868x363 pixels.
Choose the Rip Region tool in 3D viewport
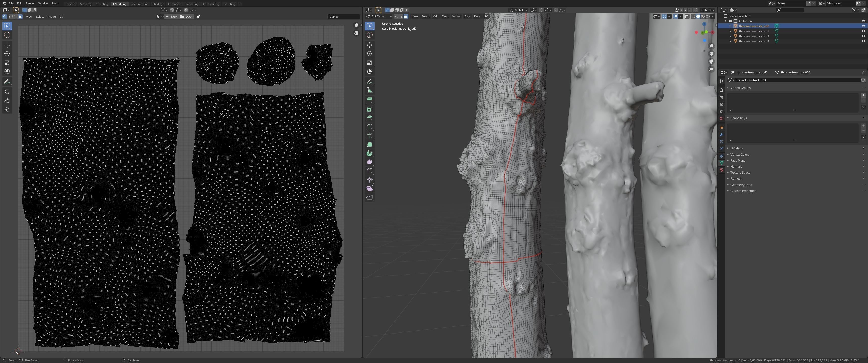(x=370, y=197)
